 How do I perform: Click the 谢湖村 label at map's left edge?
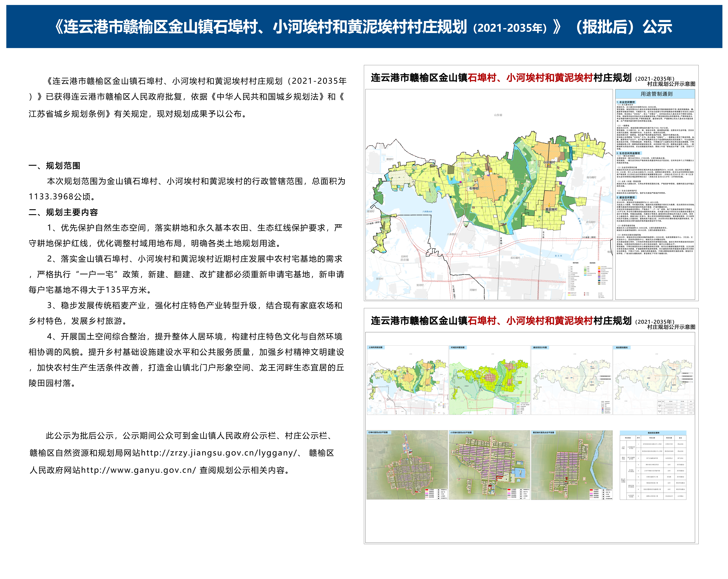coord(370,211)
